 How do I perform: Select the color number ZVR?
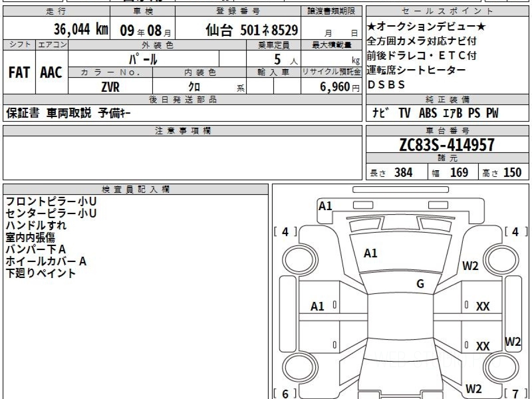tap(110, 87)
